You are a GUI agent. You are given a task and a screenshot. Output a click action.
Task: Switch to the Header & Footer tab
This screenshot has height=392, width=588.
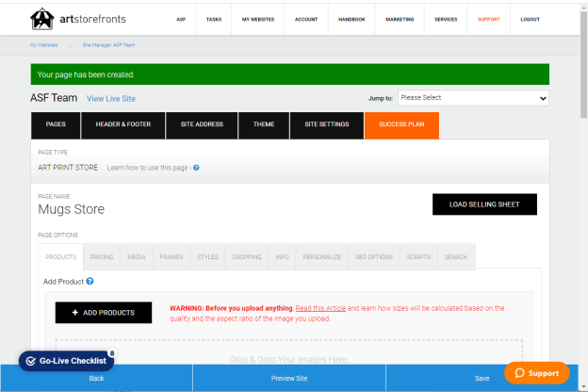[x=123, y=125]
